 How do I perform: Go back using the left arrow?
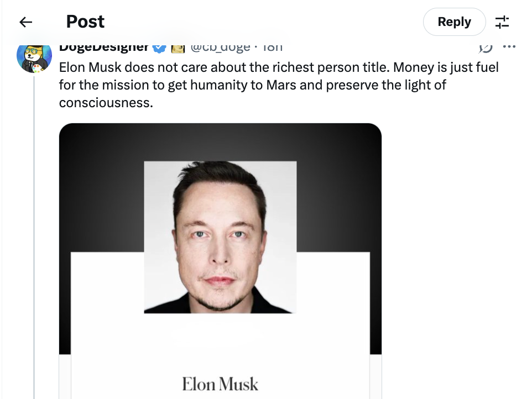25,22
